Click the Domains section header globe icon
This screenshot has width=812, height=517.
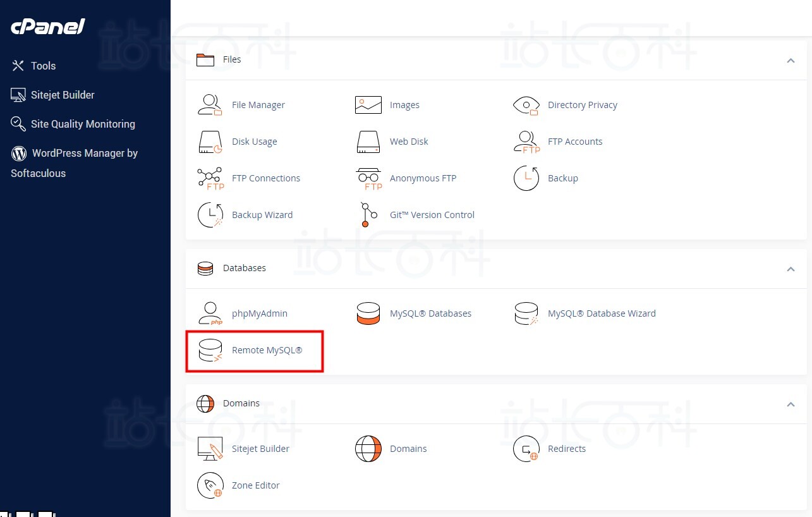[205, 403]
